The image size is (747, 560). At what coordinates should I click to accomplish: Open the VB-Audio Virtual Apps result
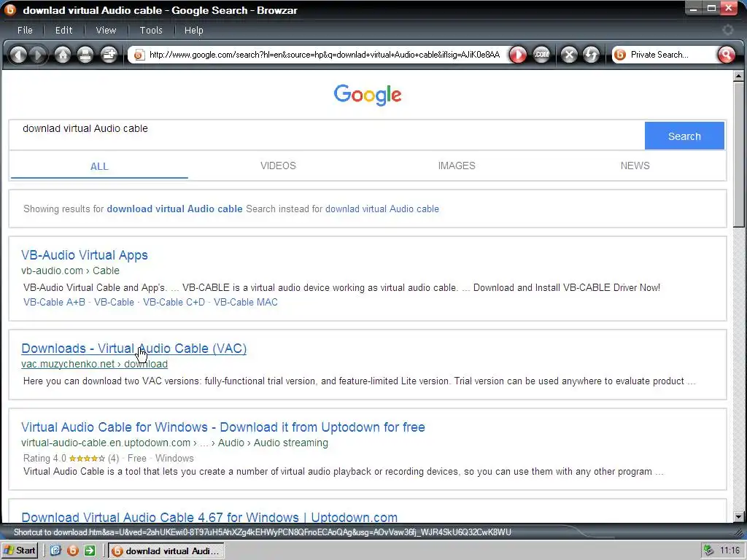[x=85, y=254]
